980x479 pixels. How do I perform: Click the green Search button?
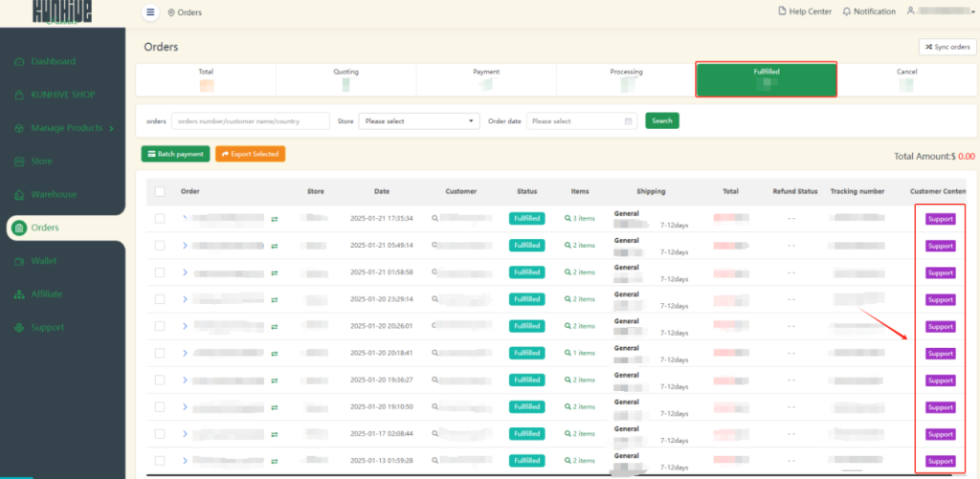[x=662, y=120]
